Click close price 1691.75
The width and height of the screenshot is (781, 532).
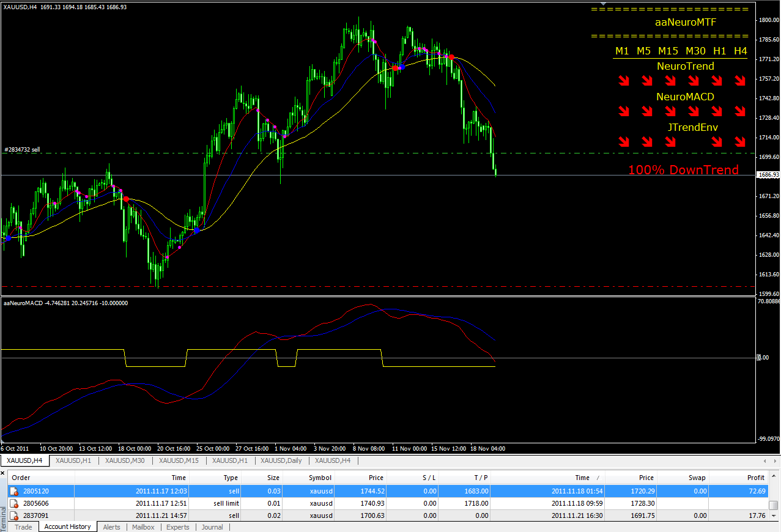tap(642, 515)
